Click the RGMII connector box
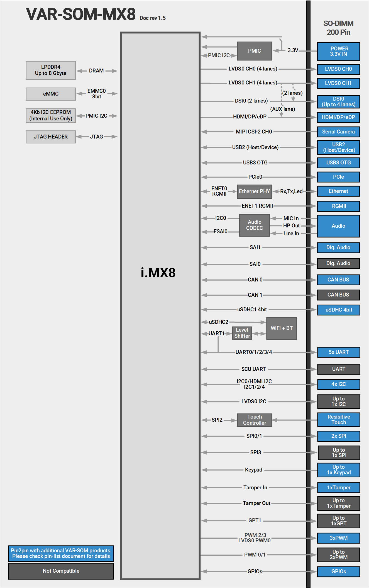This screenshot has height=588, width=369. click(338, 206)
